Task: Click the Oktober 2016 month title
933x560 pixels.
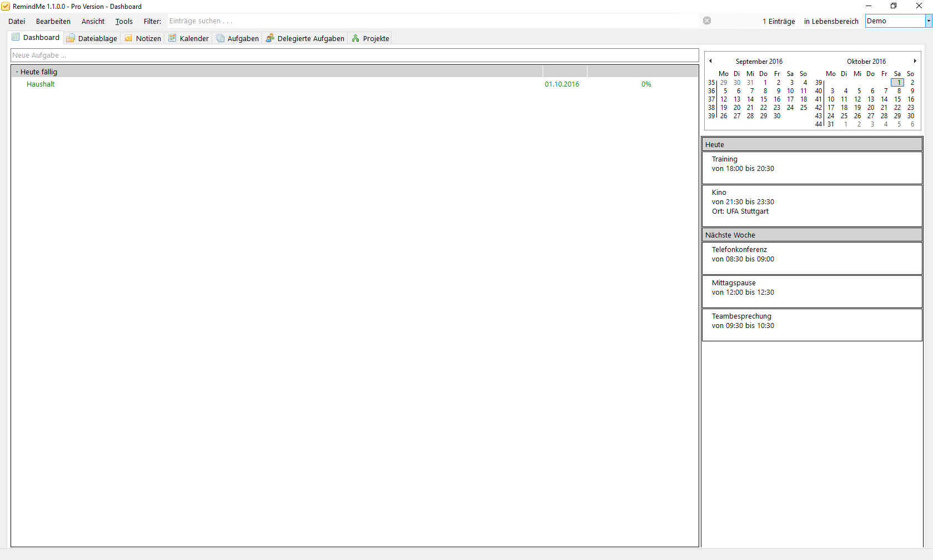Action: pyautogui.click(x=866, y=62)
